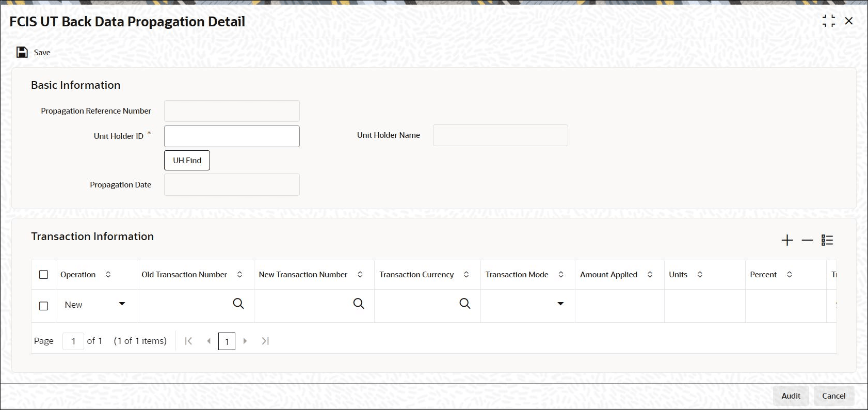Go to last page arrow
The image size is (868, 410).
click(265, 341)
